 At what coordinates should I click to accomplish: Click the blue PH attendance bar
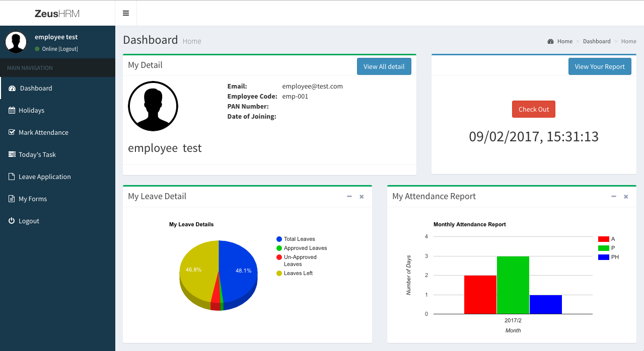pos(545,304)
